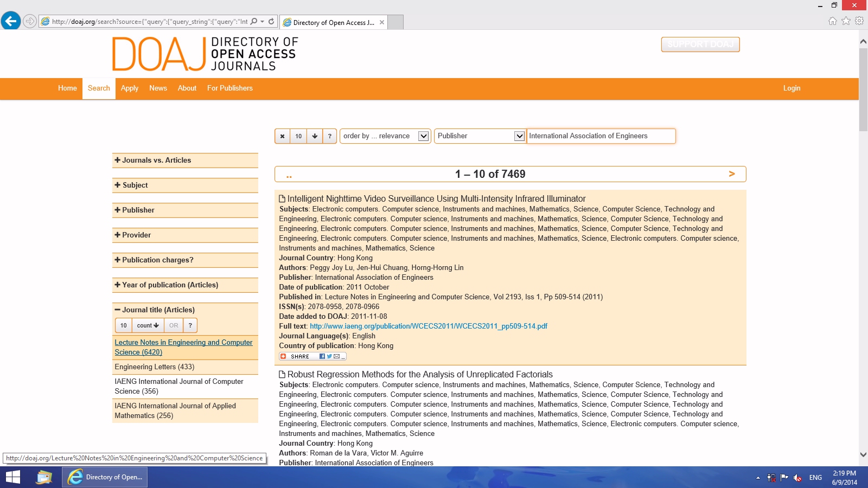Click the page scrollbar down arrow
Image resolution: width=868 pixels, height=488 pixels.
pyautogui.click(x=863, y=455)
